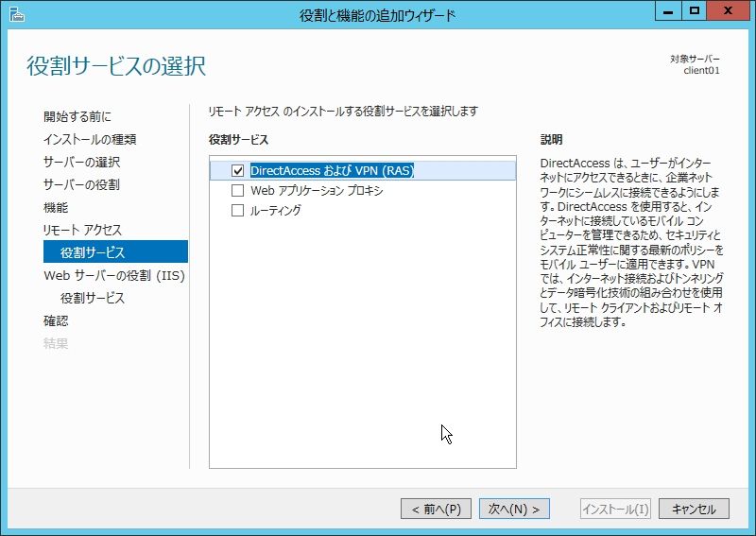Viewport: 756px width, 536px height.
Task: Minimize the wizard window
Action: 668,11
